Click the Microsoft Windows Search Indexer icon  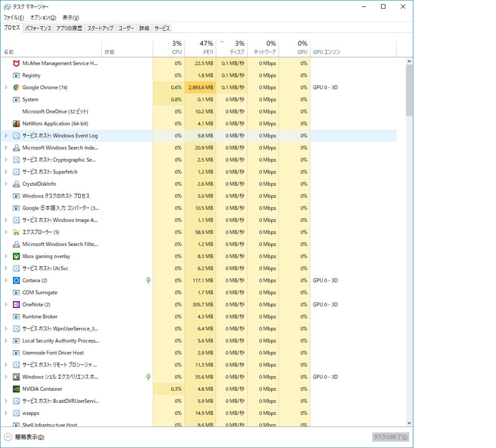pyautogui.click(x=16, y=148)
